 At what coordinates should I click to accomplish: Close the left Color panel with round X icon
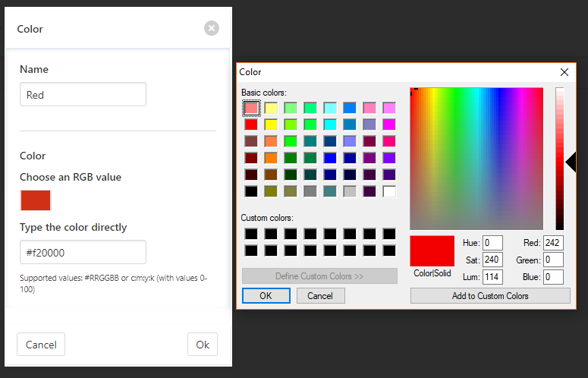212,28
